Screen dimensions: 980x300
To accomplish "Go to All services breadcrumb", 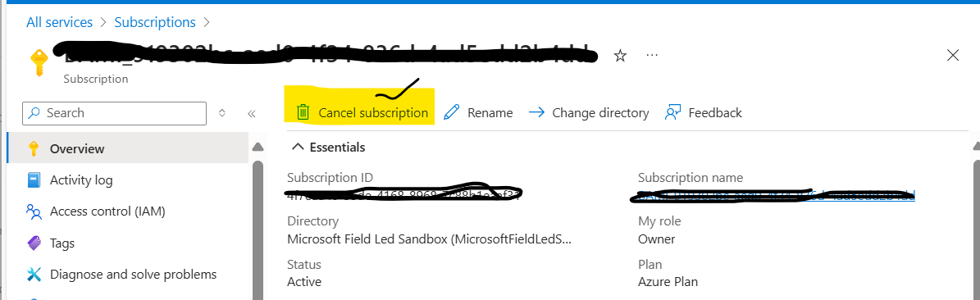I will [59, 22].
